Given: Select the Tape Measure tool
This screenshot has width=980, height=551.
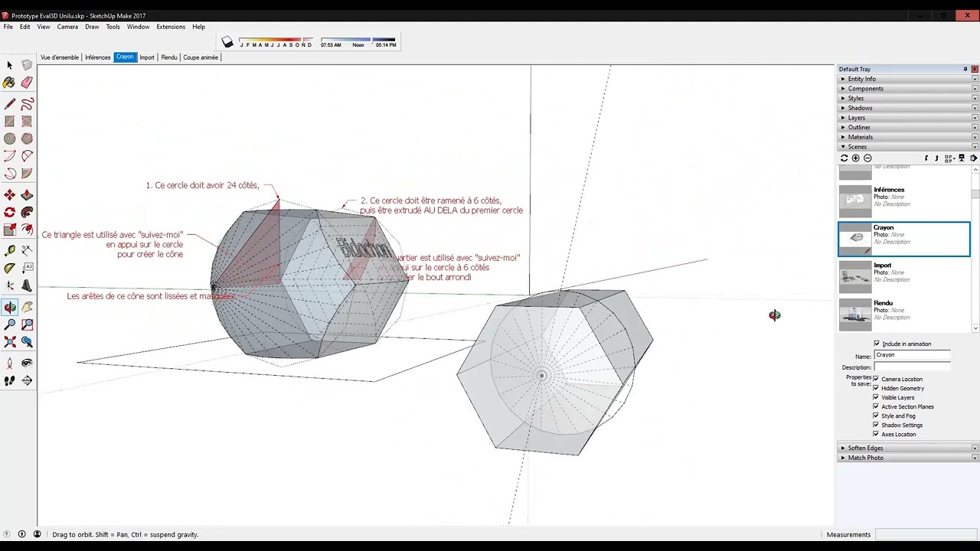Looking at the screenshot, I should coord(9,250).
